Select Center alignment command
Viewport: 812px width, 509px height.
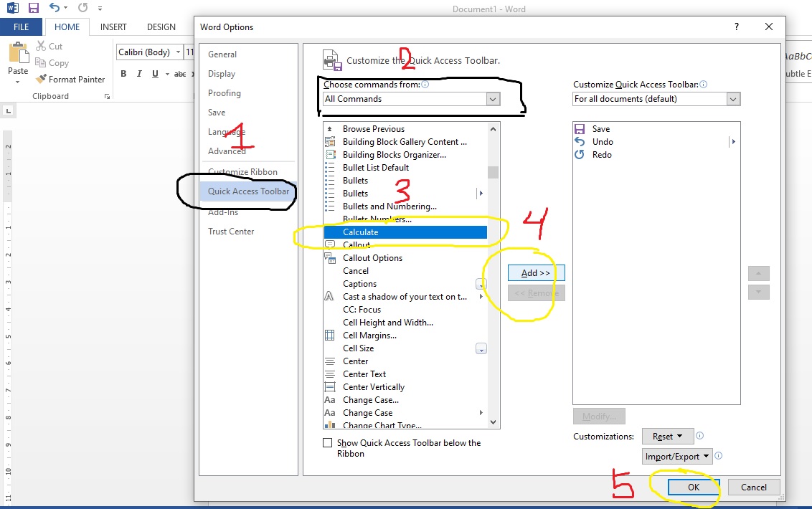405,361
